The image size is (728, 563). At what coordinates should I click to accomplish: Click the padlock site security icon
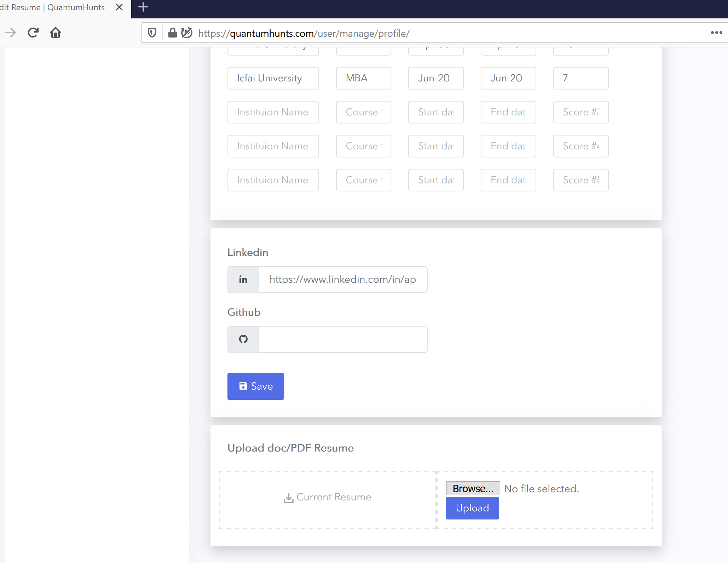(172, 33)
